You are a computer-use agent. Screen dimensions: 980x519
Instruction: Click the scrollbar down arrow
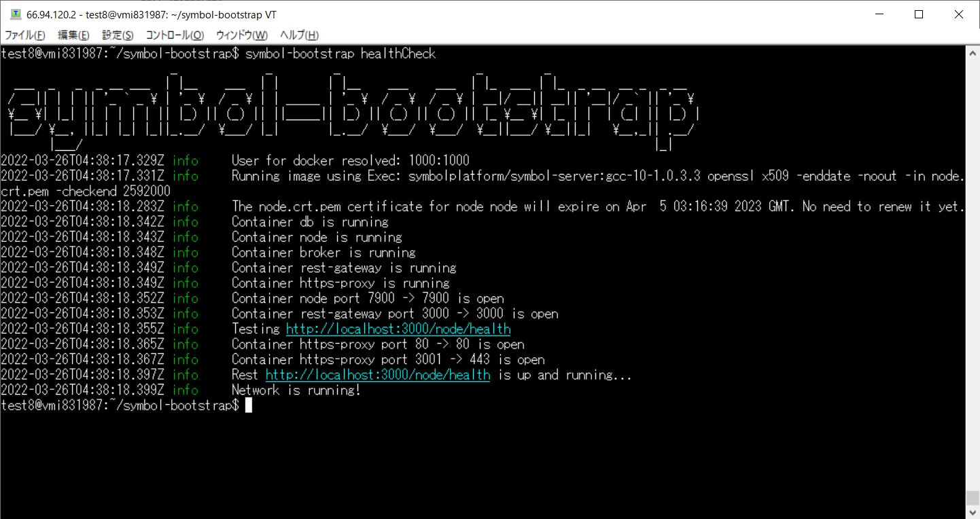pos(973,512)
